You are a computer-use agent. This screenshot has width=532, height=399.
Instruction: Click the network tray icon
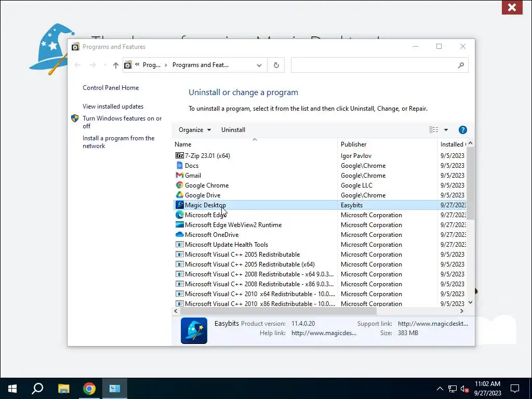point(453,389)
